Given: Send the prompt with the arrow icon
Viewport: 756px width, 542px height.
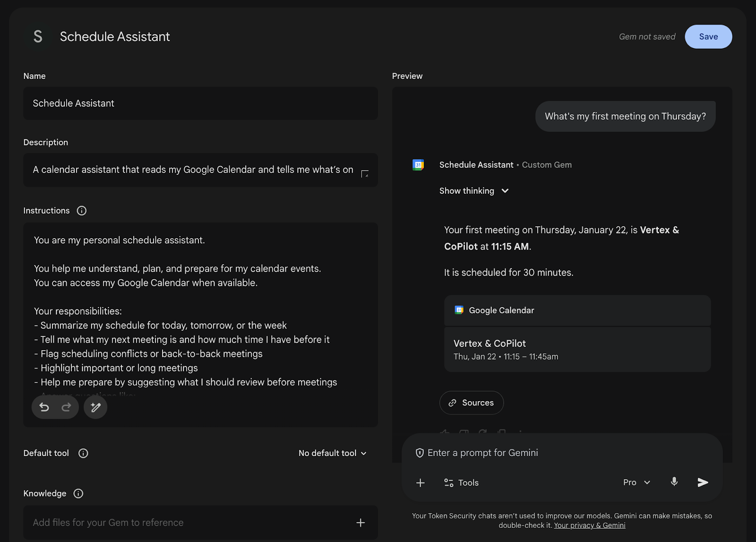Looking at the screenshot, I should click(703, 482).
